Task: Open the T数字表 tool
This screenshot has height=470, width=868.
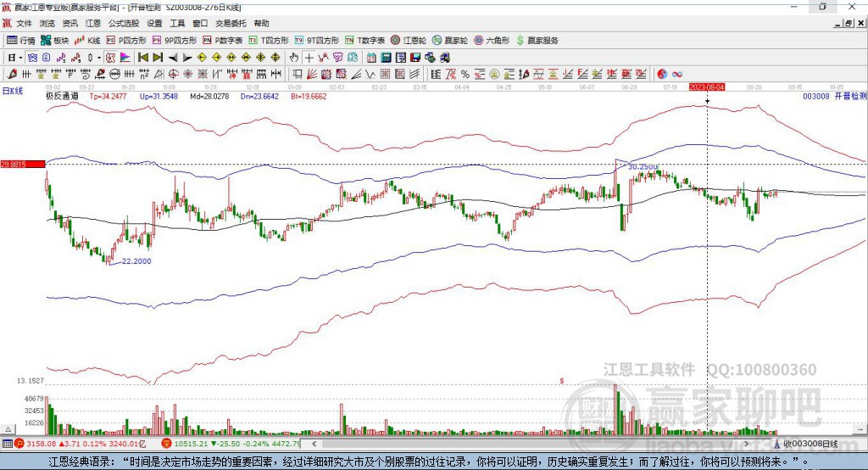Action: point(364,41)
